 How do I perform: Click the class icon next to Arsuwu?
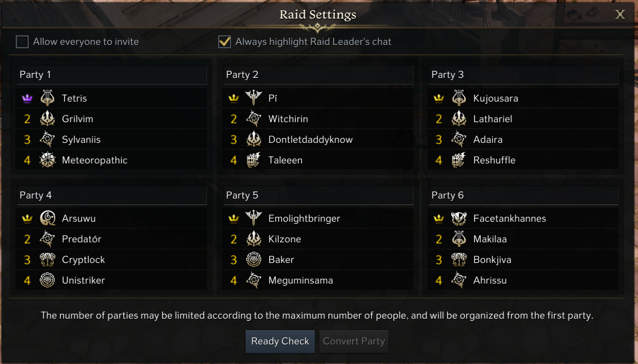[47, 219]
